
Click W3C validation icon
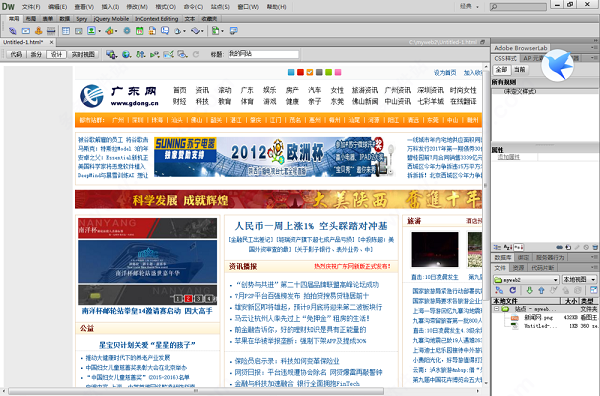click(x=154, y=54)
